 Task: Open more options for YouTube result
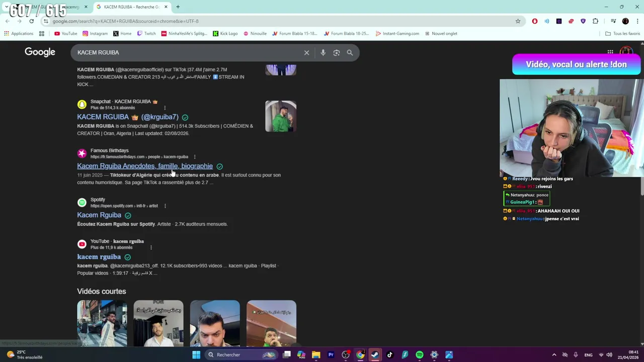tap(151, 247)
